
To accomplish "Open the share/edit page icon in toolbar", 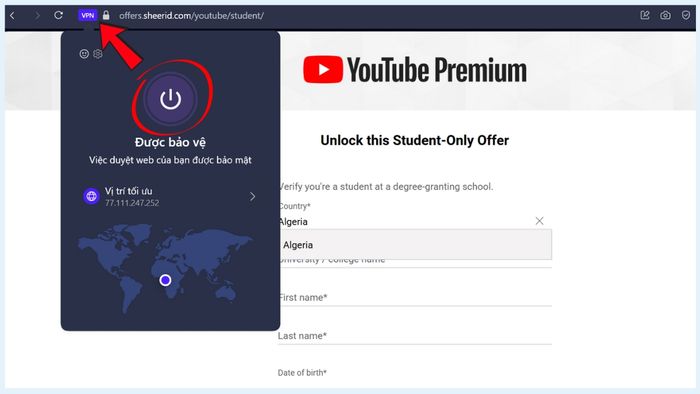I will pos(645,15).
